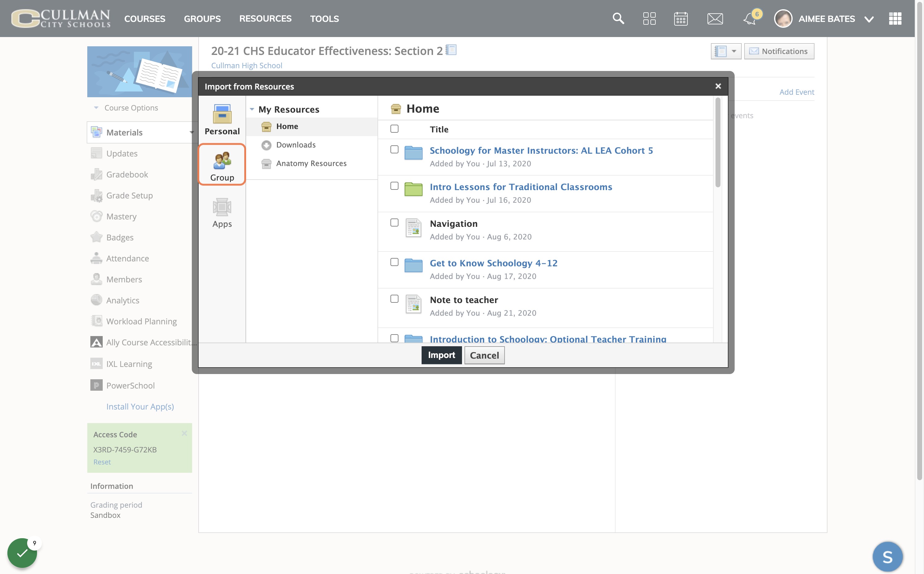Image resolution: width=924 pixels, height=574 pixels.
Task: Open the TOOLS menu
Action: [324, 19]
